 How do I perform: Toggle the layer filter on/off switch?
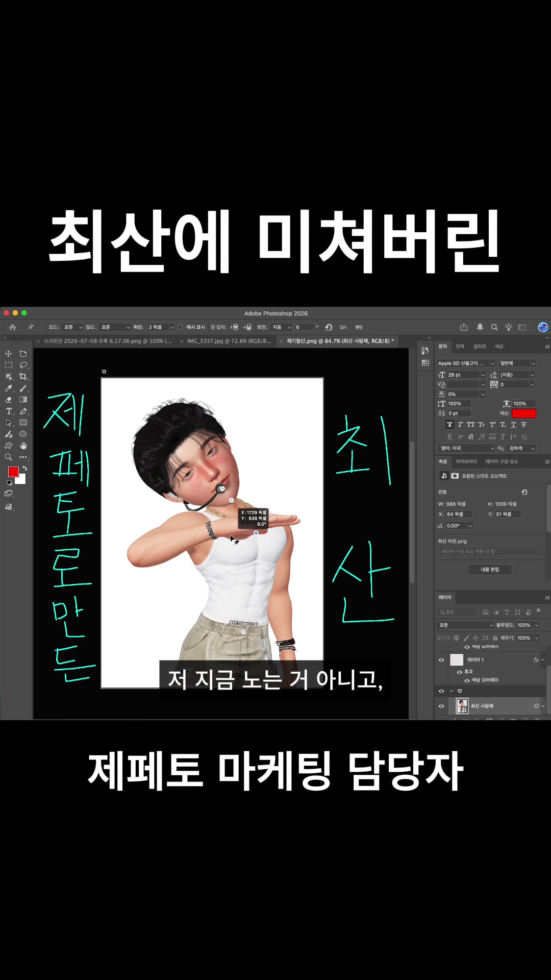(x=538, y=611)
